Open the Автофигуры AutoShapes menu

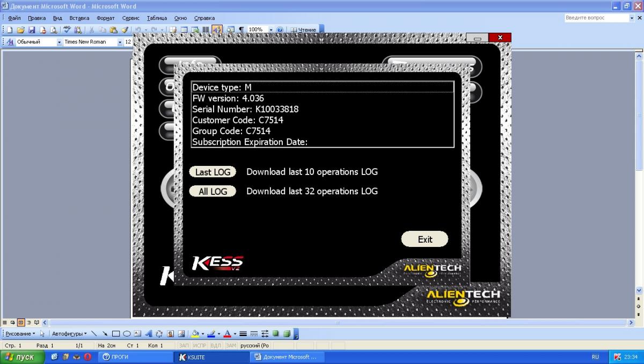(69, 334)
